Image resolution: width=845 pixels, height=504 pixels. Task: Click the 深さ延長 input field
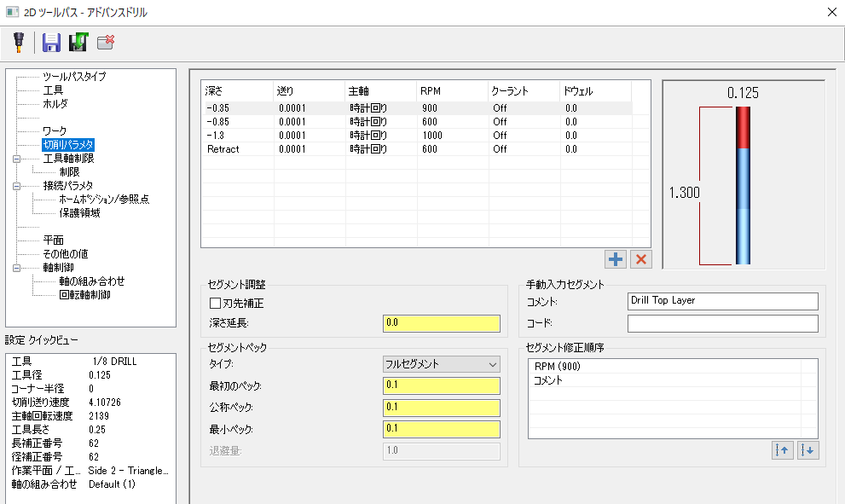(441, 323)
